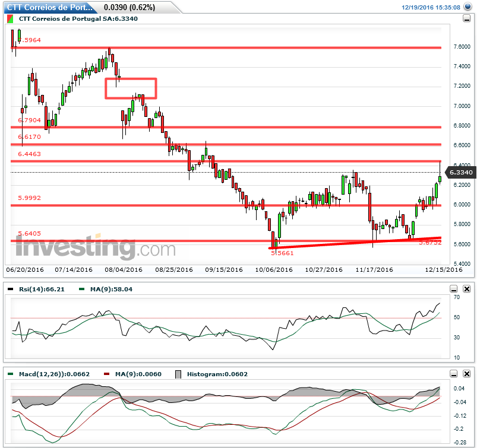The width and height of the screenshot is (477, 448).
Task: Click the 11/17/2016 date label
Action: pos(374,269)
